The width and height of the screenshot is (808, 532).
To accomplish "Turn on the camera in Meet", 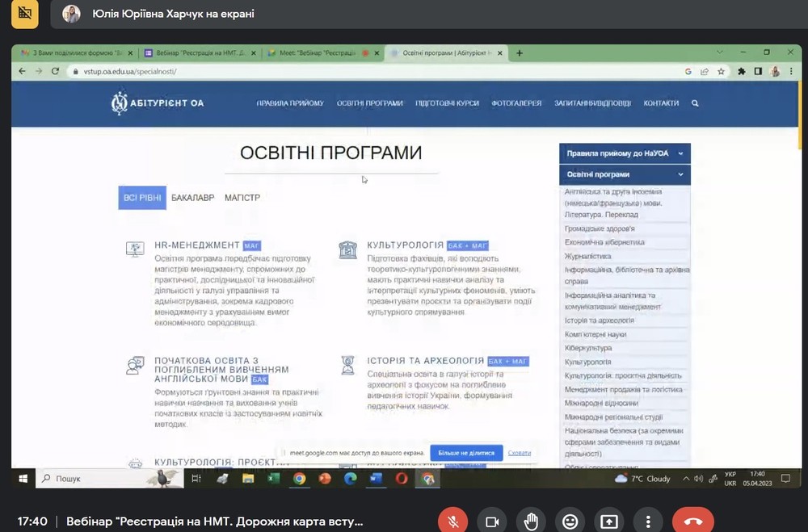I will pos(492,521).
